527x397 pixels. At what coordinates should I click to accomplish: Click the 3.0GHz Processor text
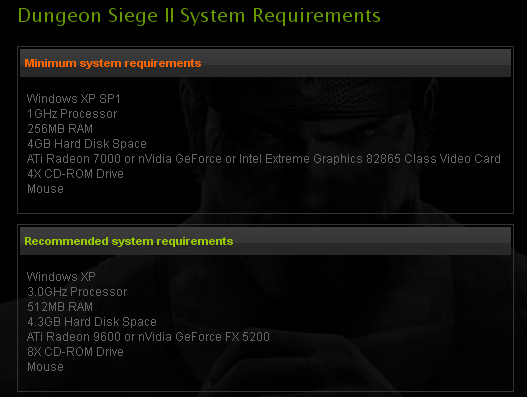tap(77, 292)
